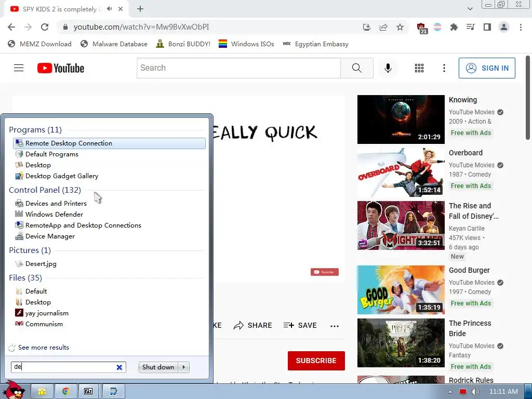The height and width of the screenshot is (399, 532).
Task: Open the share page icon in address bar
Action: tap(383, 27)
